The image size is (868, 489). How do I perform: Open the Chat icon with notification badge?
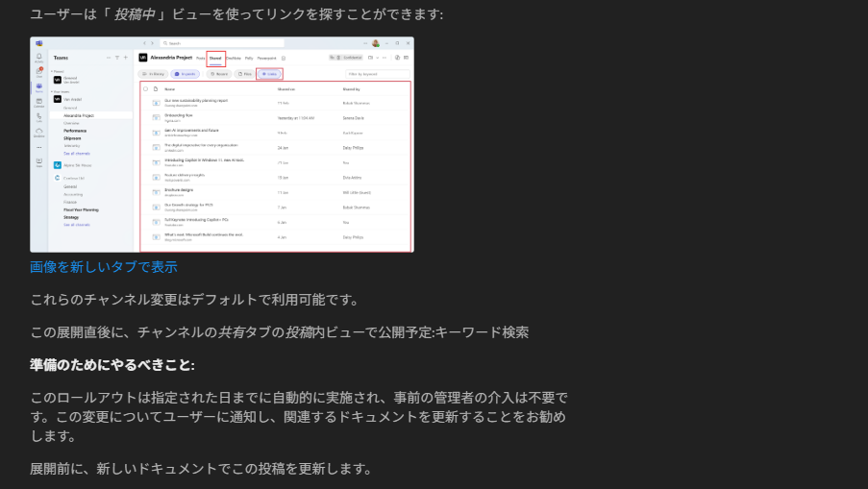pyautogui.click(x=38, y=72)
